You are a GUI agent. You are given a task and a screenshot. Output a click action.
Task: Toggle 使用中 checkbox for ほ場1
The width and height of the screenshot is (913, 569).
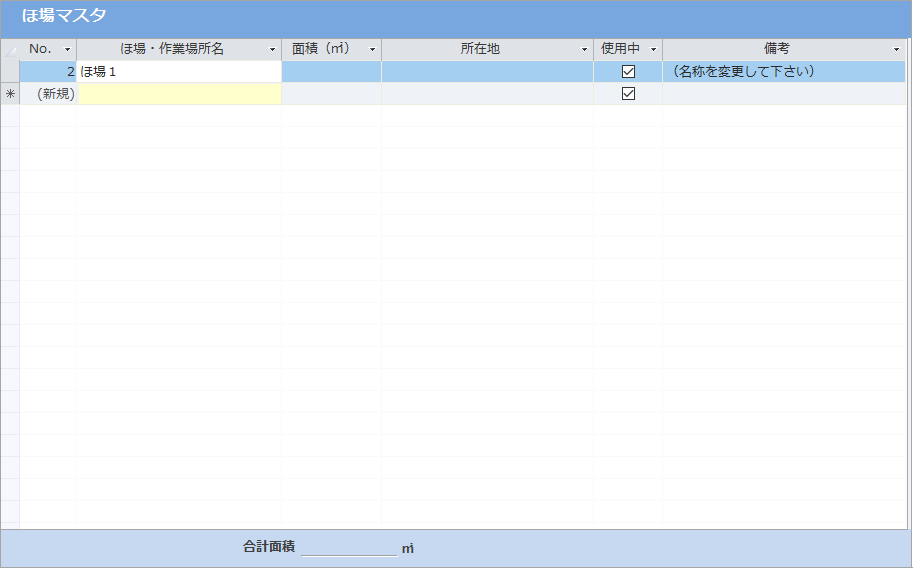tap(628, 72)
